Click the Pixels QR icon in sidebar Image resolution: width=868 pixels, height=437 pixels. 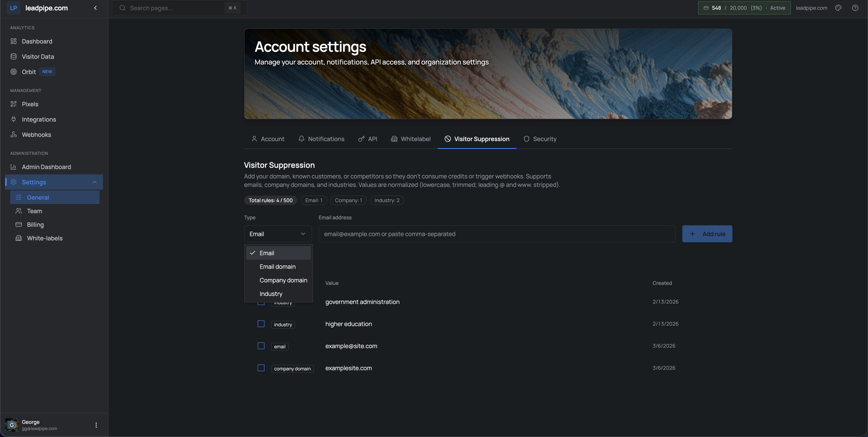click(14, 104)
